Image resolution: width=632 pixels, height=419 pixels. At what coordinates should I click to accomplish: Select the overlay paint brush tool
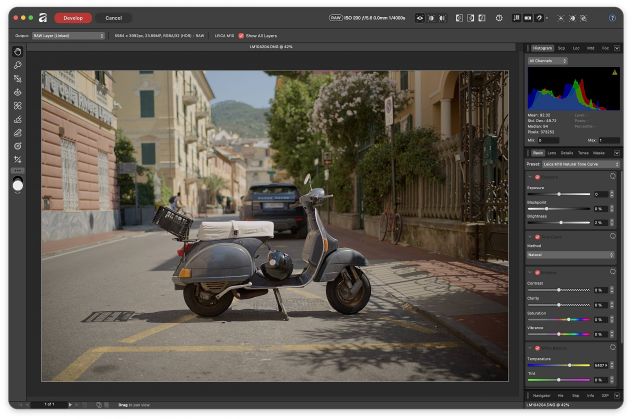point(17,119)
